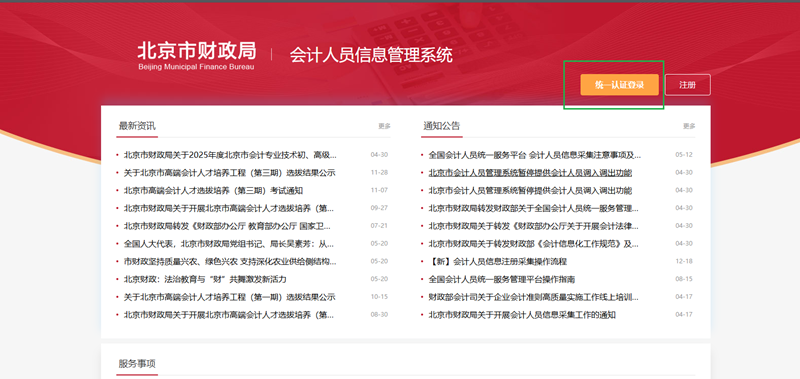Open 关于北京市高端会计人才培养工程（第三期）选拔结果公示

coord(230,172)
